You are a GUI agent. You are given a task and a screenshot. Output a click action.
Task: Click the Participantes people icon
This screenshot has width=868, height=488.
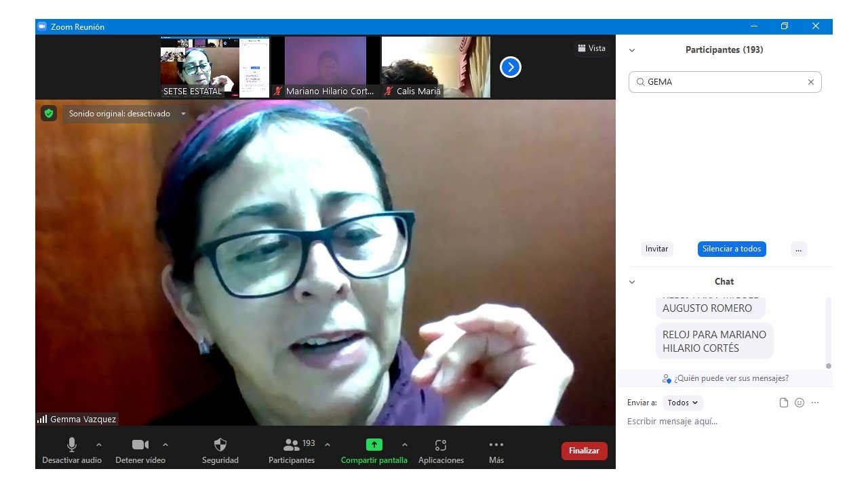click(292, 445)
